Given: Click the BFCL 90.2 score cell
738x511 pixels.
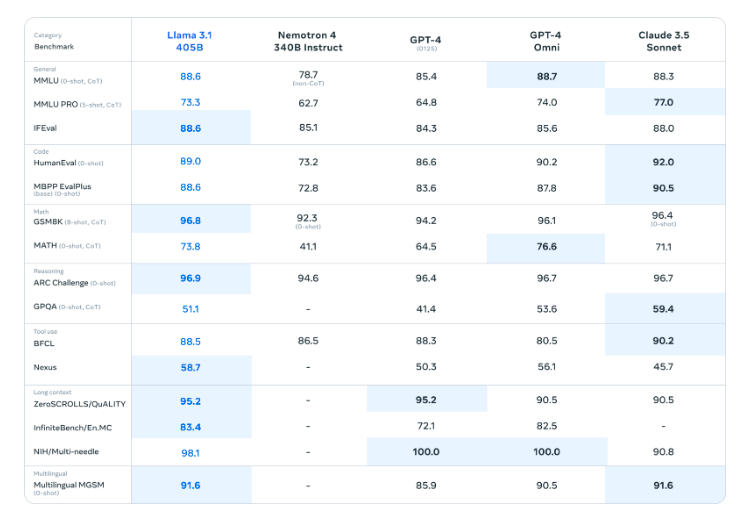Looking at the screenshot, I should (x=665, y=340).
